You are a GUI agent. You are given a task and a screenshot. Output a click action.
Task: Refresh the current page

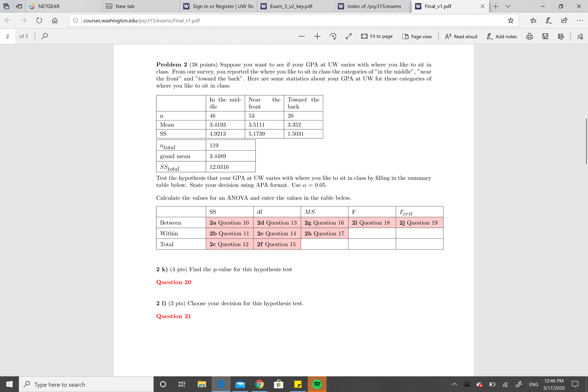click(39, 21)
